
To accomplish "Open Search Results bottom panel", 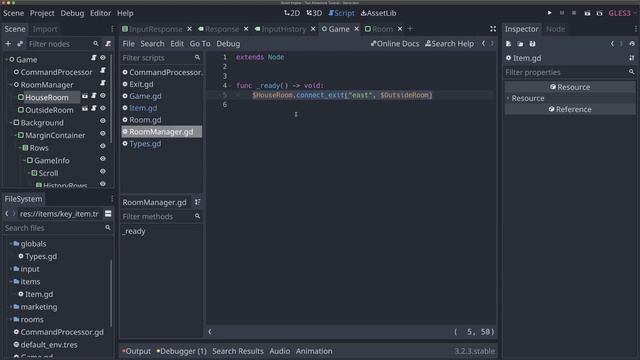I will [x=238, y=351].
